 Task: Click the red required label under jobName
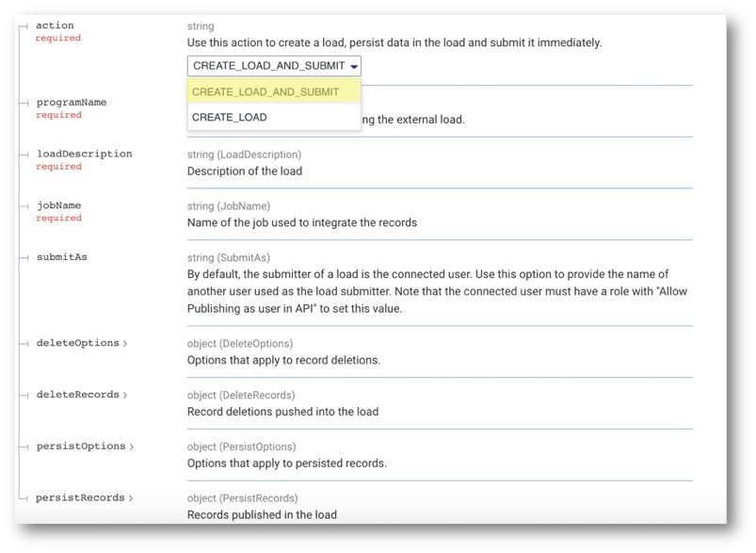[x=57, y=218]
